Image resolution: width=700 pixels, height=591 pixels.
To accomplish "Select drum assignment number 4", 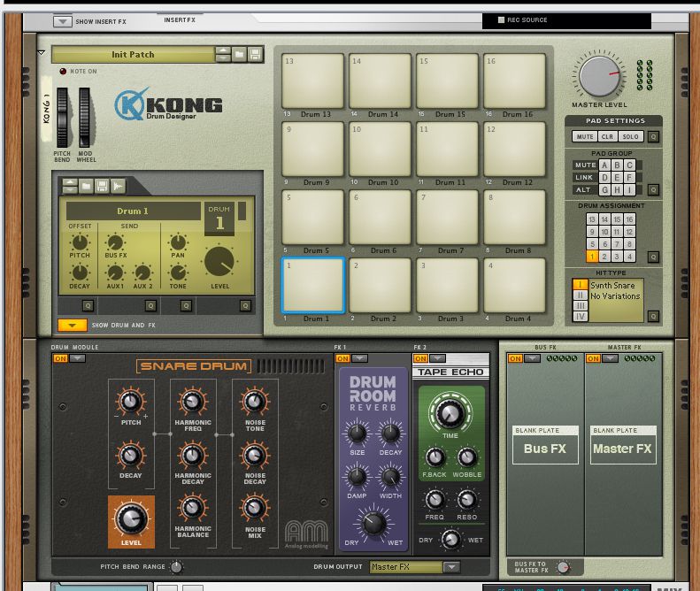I will coord(629,257).
